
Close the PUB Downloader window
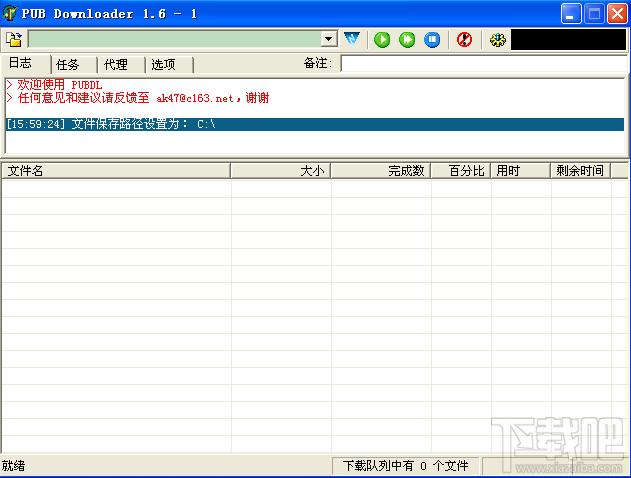click(x=617, y=14)
